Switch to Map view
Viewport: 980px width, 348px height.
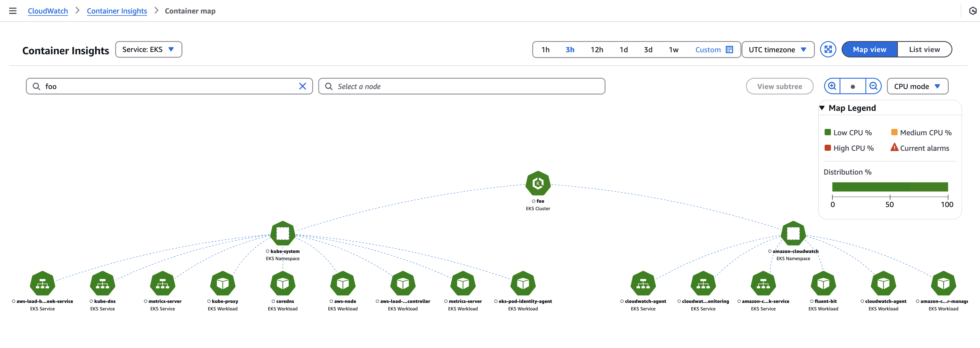(x=870, y=49)
